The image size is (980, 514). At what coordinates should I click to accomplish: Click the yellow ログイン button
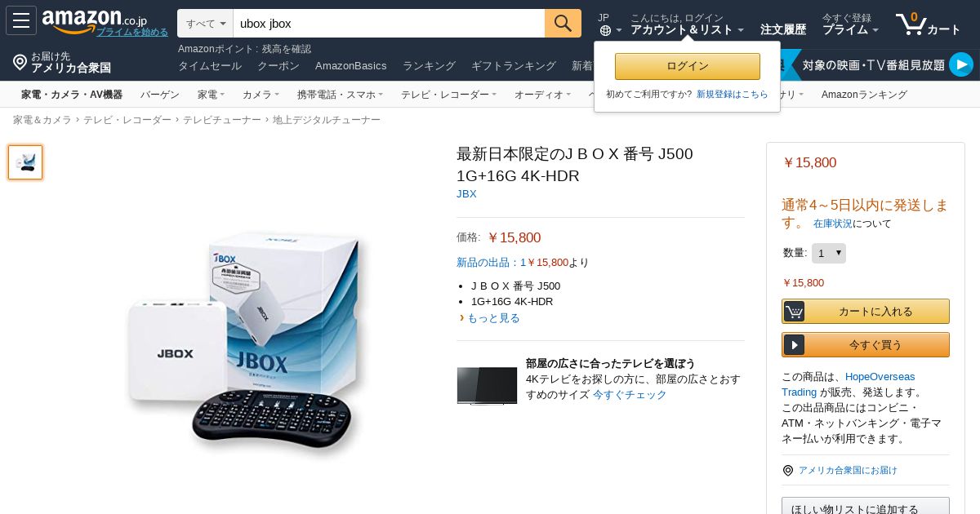(688, 66)
